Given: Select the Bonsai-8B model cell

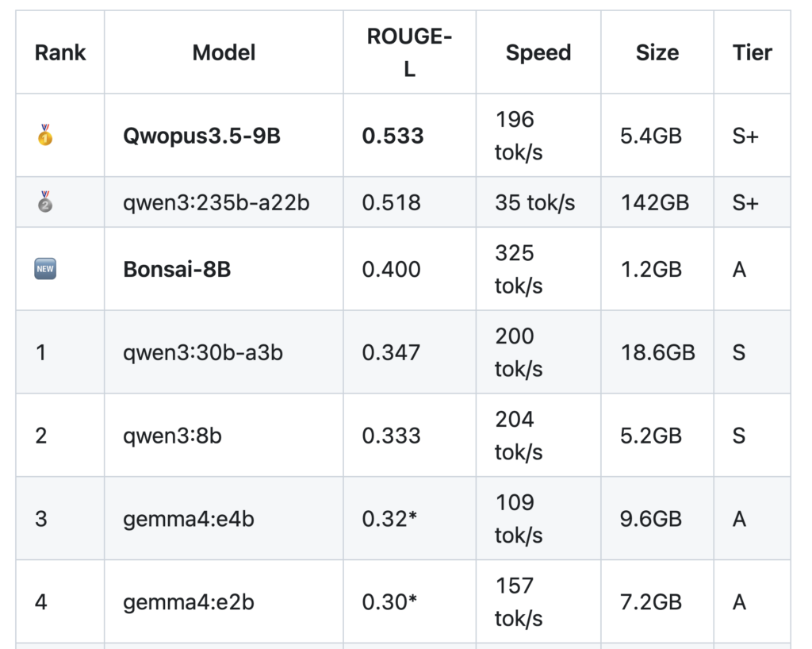Looking at the screenshot, I should point(177,269).
